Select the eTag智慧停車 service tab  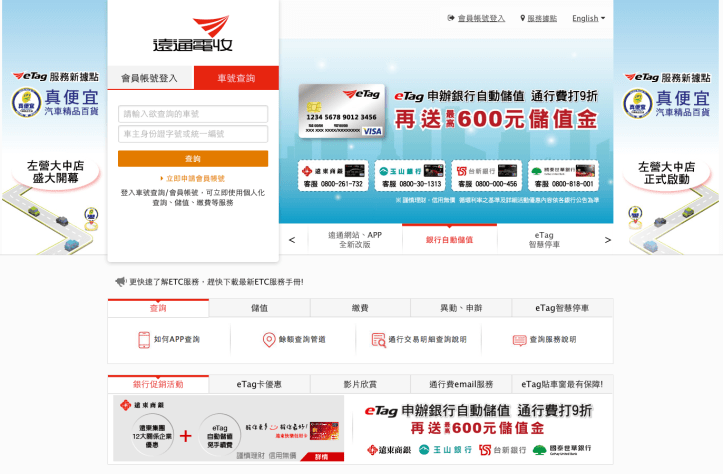coord(562,308)
